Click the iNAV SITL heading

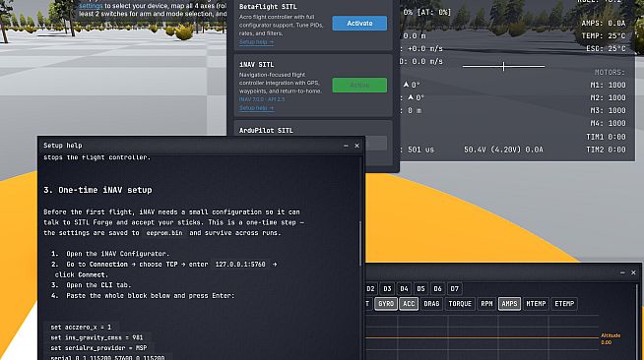(256, 65)
